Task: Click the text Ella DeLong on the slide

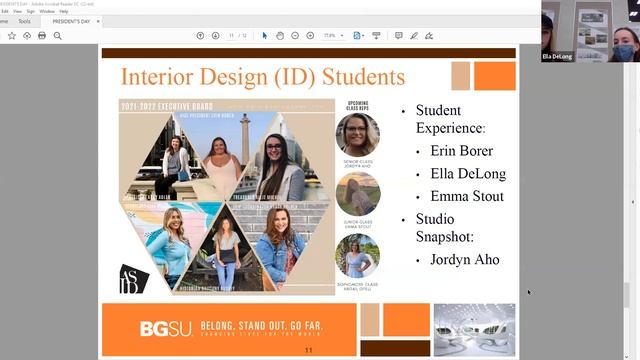Action: pyautogui.click(x=468, y=174)
